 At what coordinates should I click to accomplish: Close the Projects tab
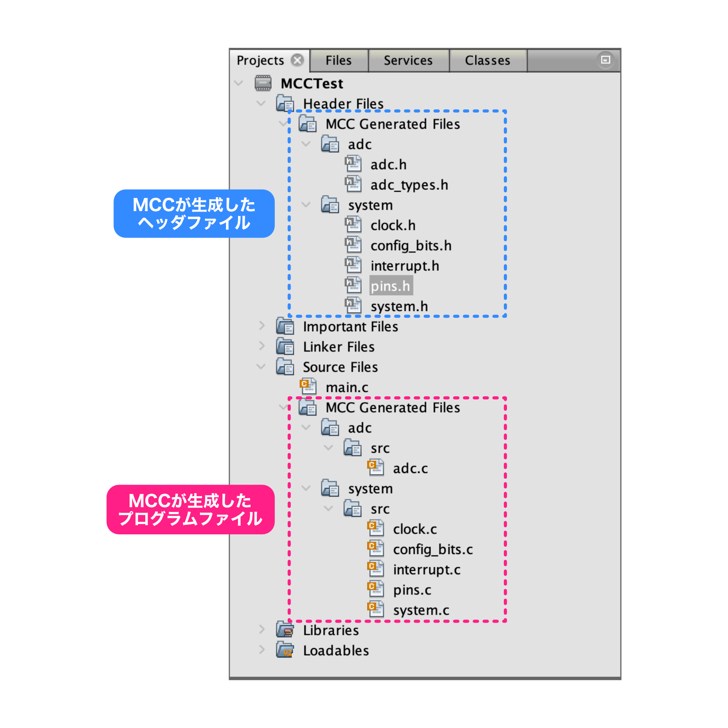click(297, 60)
